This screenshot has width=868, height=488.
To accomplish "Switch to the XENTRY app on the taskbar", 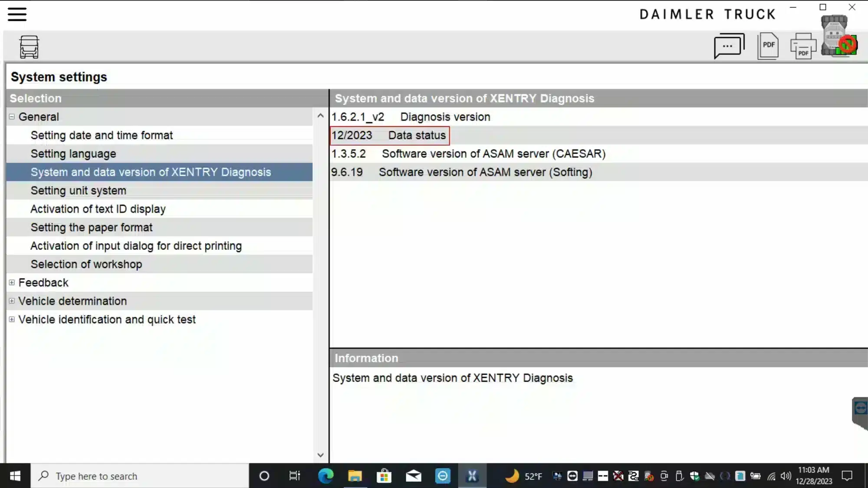I will point(472,476).
